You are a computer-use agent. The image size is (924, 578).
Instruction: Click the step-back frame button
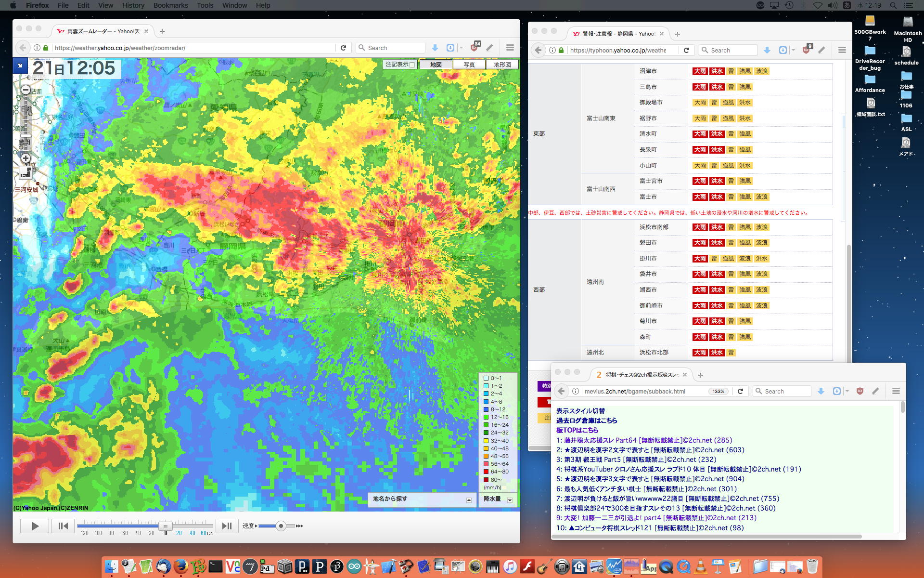[x=63, y=526]
